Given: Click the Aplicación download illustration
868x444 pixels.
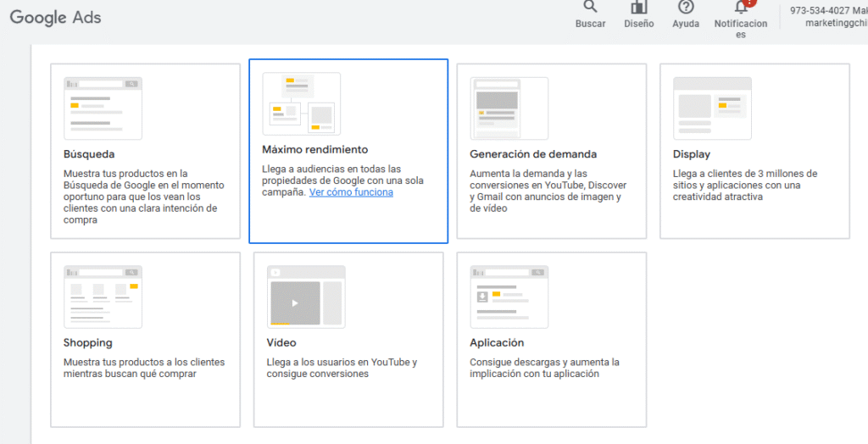Looking at the screenshot, I should (x=509, y=296).
